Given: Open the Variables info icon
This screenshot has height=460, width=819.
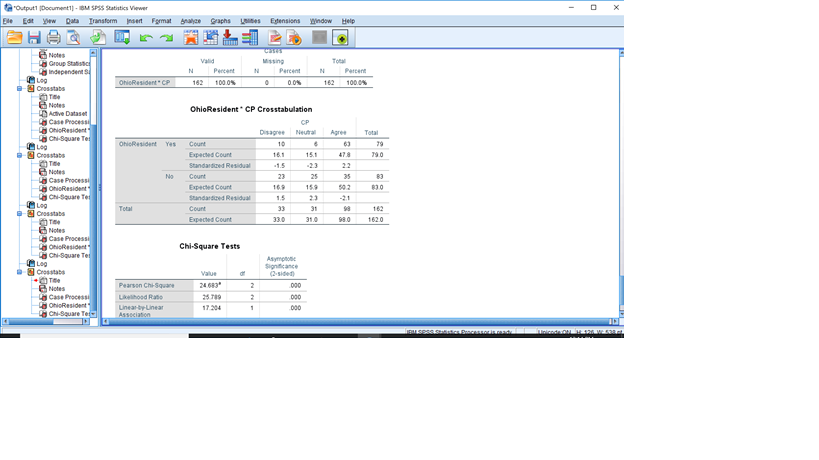Looking at the screenshot, I should coord(250,38).
